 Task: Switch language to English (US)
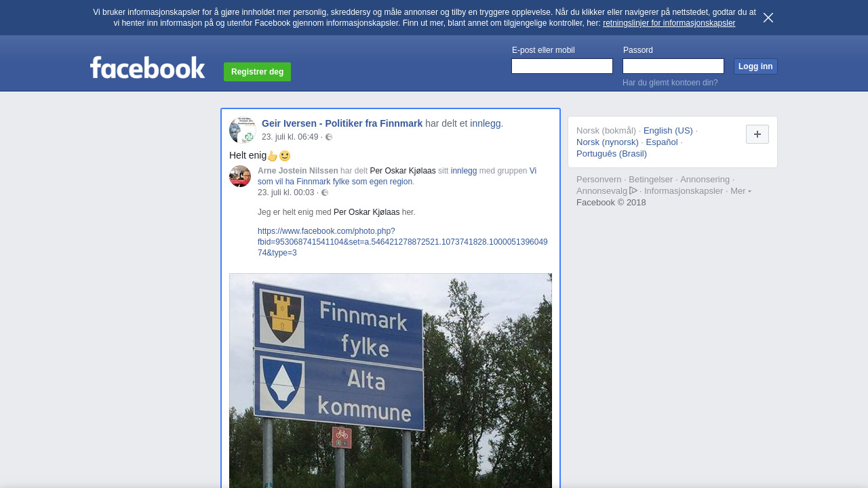pyautogui.click(x=668, y=131)
